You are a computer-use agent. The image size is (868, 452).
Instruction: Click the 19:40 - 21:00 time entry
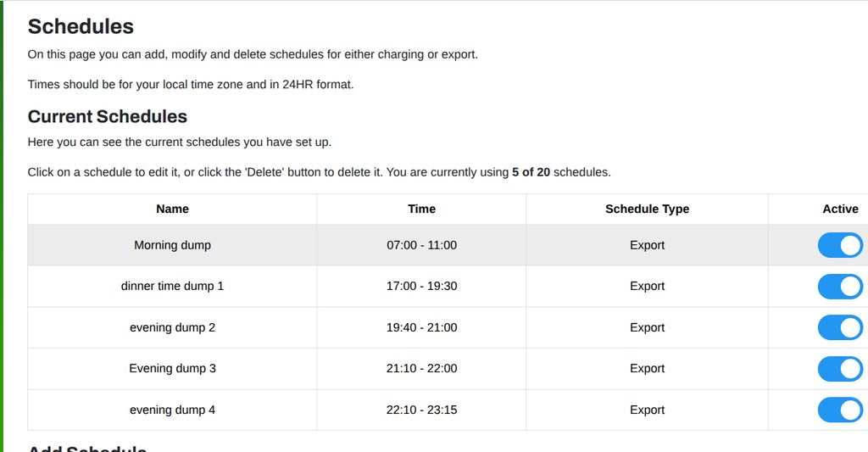pyautogui.click(x=421, y=327)
